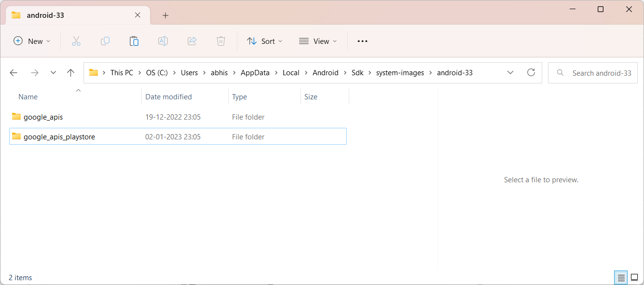This screenshot has width=644, height=285.
Task: Select the google_apis_playstore folder
Action: pos(178,136)
